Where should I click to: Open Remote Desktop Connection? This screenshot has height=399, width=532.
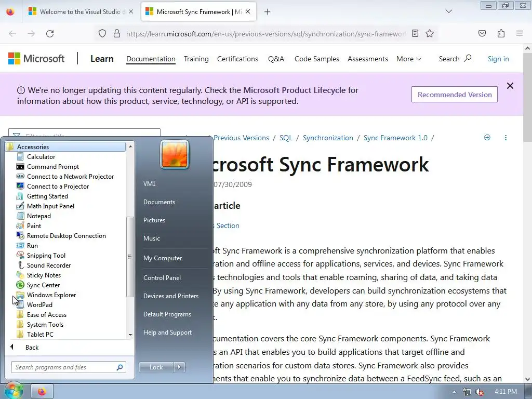66,235
